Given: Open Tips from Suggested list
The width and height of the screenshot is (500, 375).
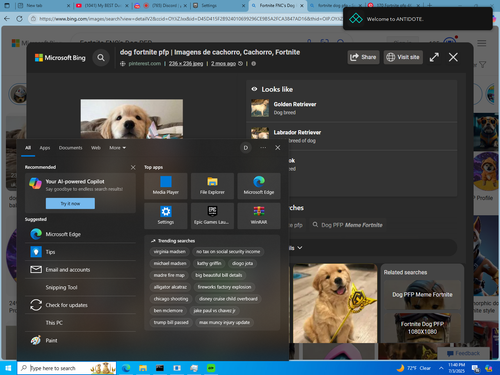Looking at the screenshot, I should coord(80,252).
